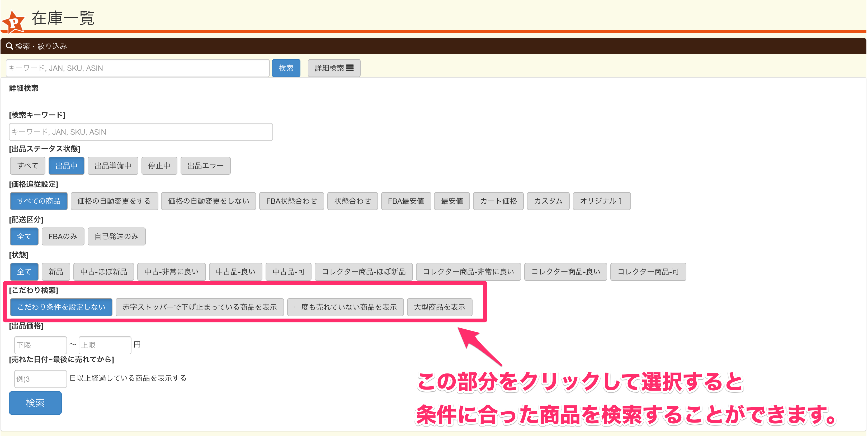Select 出品準備中 listing status
The image size is (868, 436).
click(x=113, y=165)
